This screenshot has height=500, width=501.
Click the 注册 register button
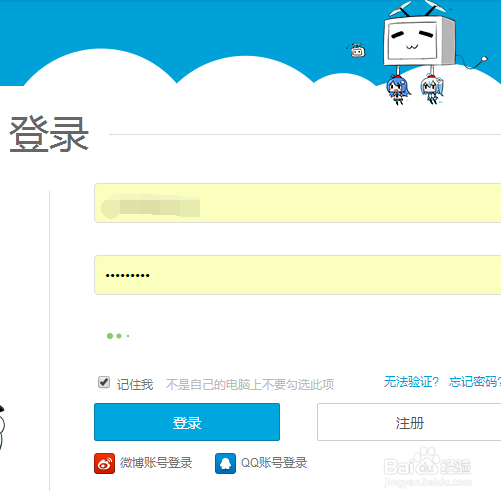409,422
